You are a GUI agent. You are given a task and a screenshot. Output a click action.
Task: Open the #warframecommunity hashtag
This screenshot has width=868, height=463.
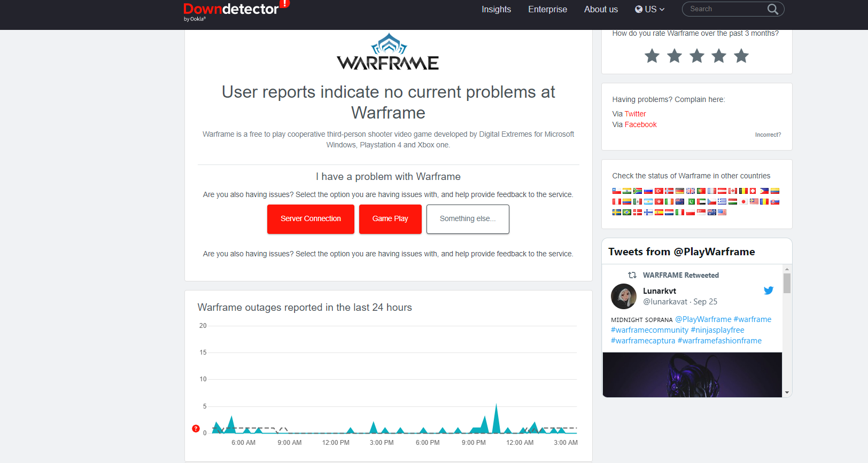(x=649, y=330)
